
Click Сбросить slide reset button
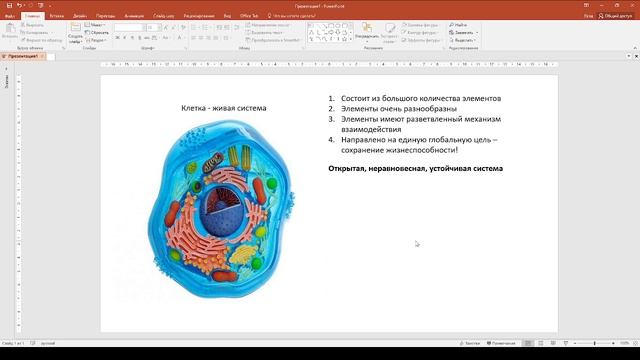tap(97, 32)
